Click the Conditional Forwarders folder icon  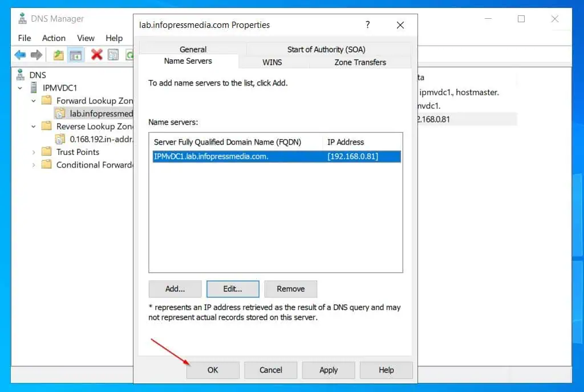tap(47, 165)
